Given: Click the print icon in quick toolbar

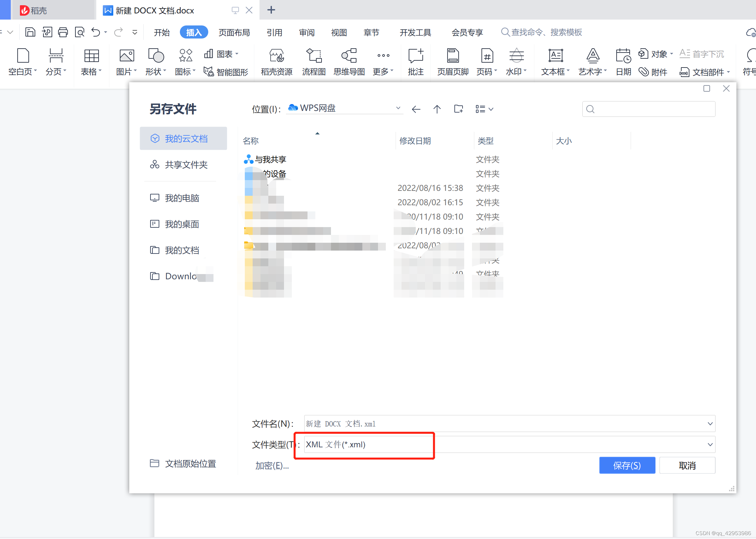Looking at the screenshot, I should click(x=63, y=32).
